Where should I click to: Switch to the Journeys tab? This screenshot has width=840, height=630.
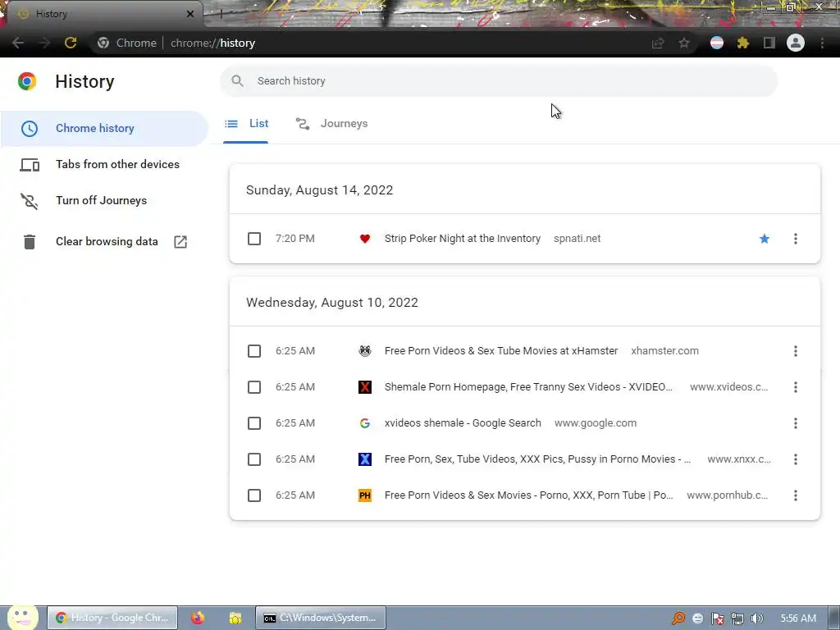(x=332, y=124)
